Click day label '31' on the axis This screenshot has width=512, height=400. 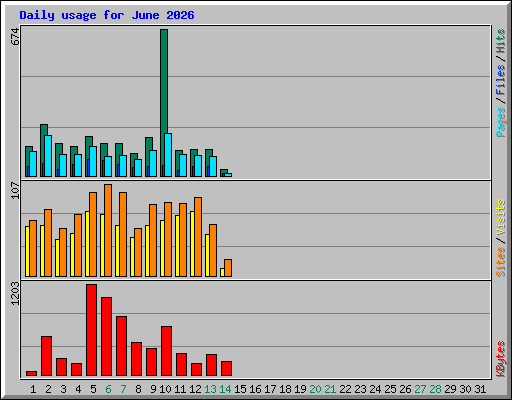coord(480,389)
